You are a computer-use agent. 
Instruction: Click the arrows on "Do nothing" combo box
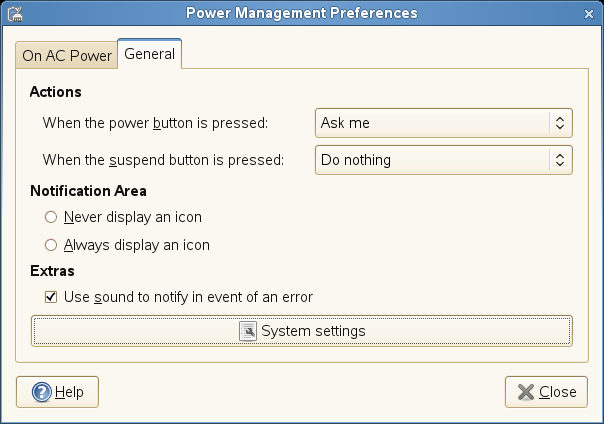coord(560,159)
